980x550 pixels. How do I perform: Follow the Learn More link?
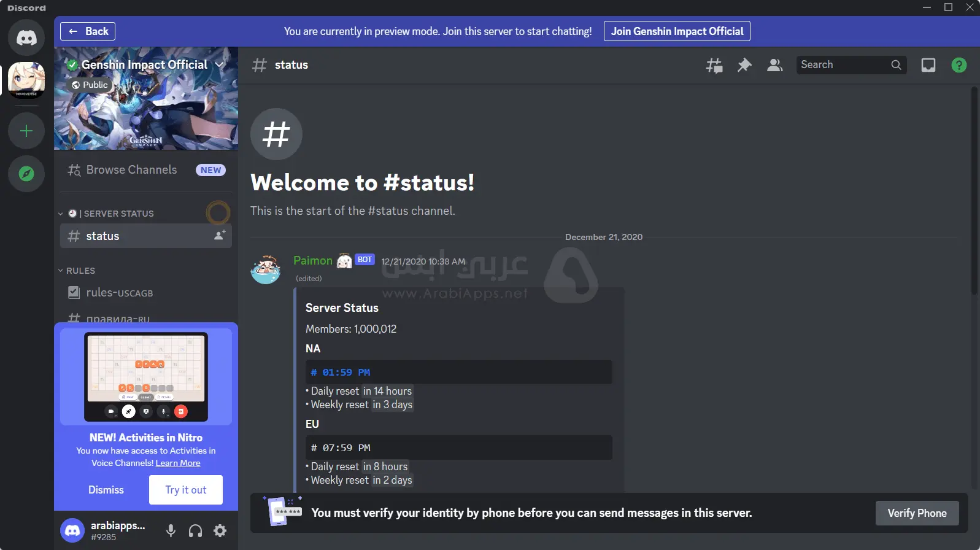[178, 463]
